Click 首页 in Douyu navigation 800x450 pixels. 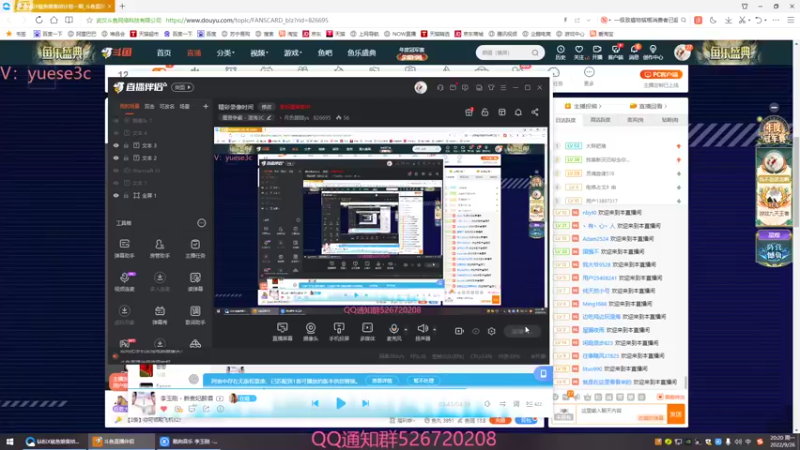[x=164, y=53]
